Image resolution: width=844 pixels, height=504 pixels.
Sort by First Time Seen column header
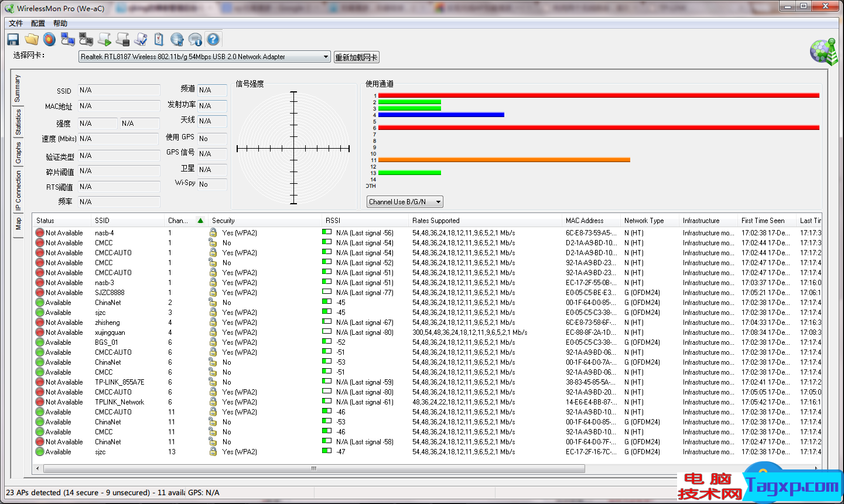(767, 221)
